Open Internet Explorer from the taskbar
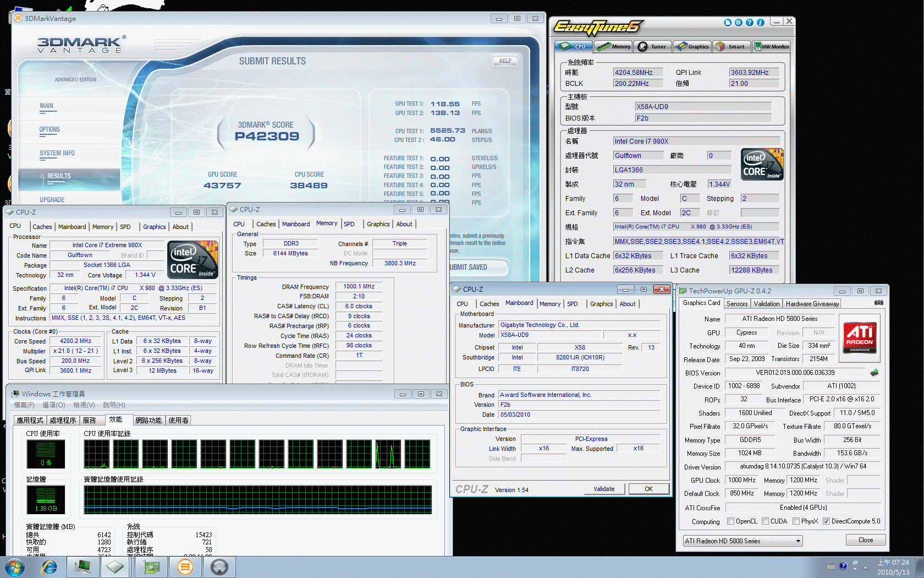The width and height of the screenshot is (924, 578). point(50,566)
